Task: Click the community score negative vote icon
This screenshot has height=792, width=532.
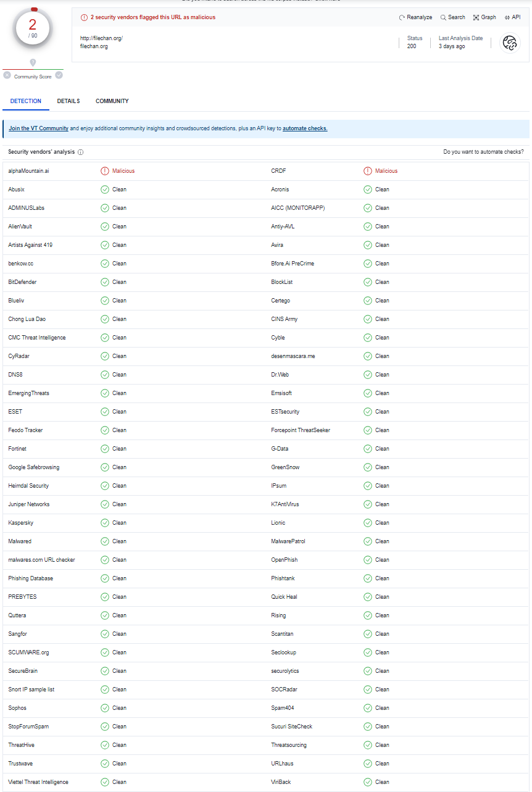Action: click(7, 75)
